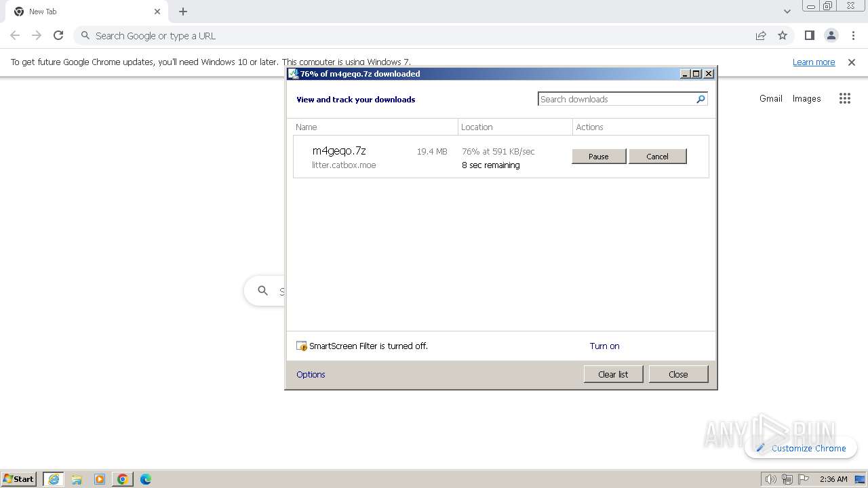Sort downloads by Location column
Screen dimensions: 868x488
coord(515,127)
